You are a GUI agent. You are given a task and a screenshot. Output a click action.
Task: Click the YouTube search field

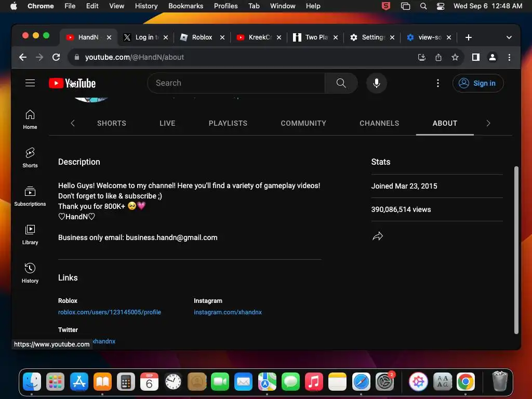tap(236, 83)
